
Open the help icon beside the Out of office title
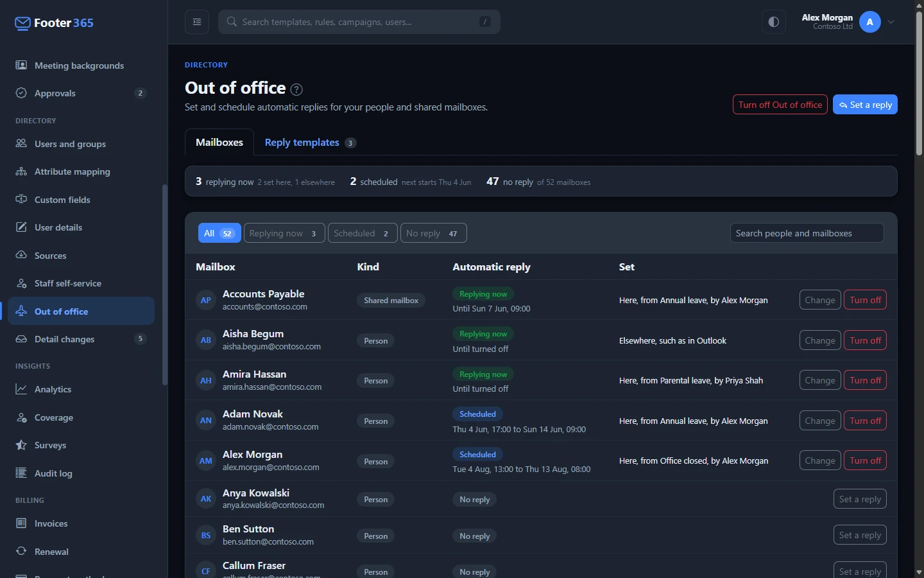296,89
